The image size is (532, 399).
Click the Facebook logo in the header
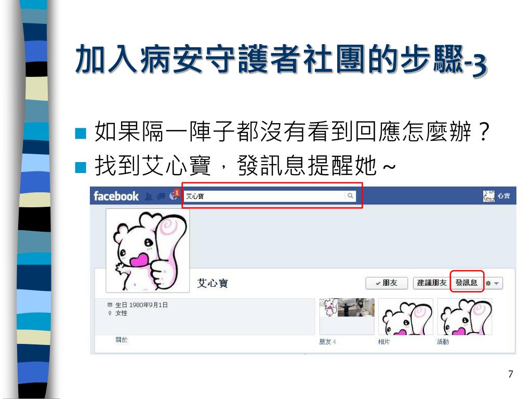(x=116, y=196)
